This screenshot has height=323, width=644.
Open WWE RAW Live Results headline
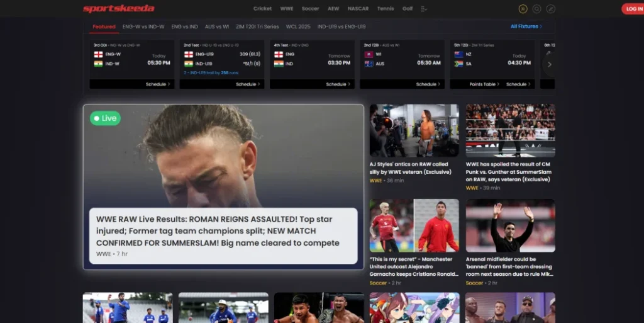(218, 231)
